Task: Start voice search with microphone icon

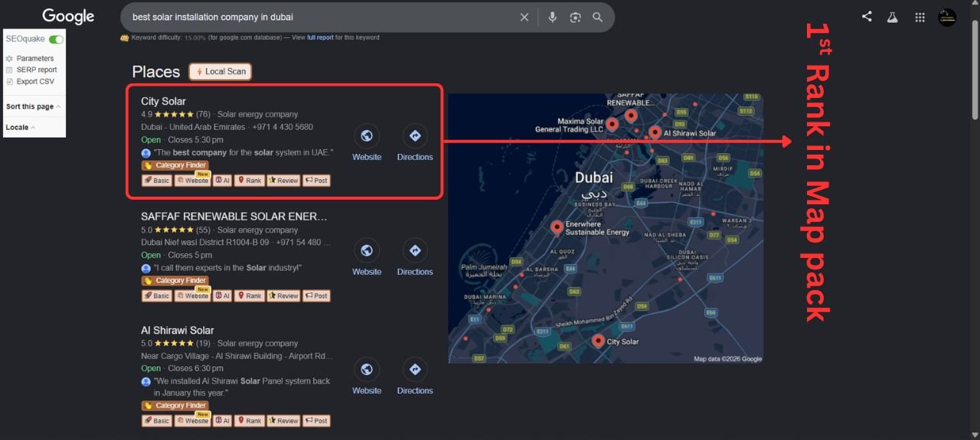Action: point(552,17)
